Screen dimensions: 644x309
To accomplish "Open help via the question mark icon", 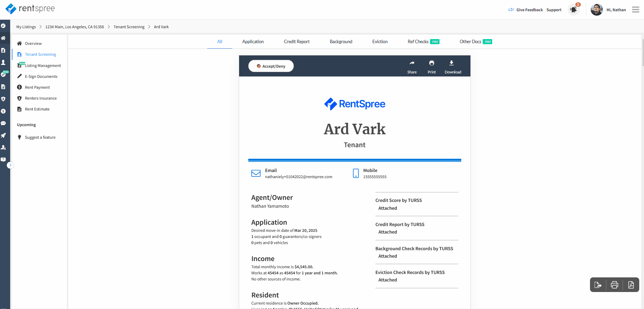I will (4, 159).
